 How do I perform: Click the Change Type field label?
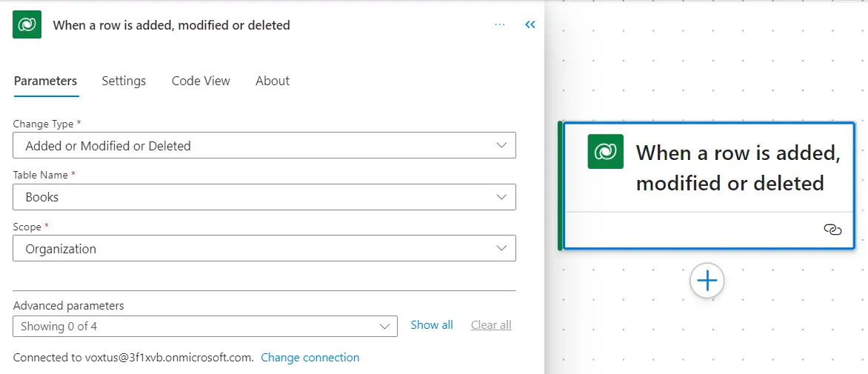(43, 124)
